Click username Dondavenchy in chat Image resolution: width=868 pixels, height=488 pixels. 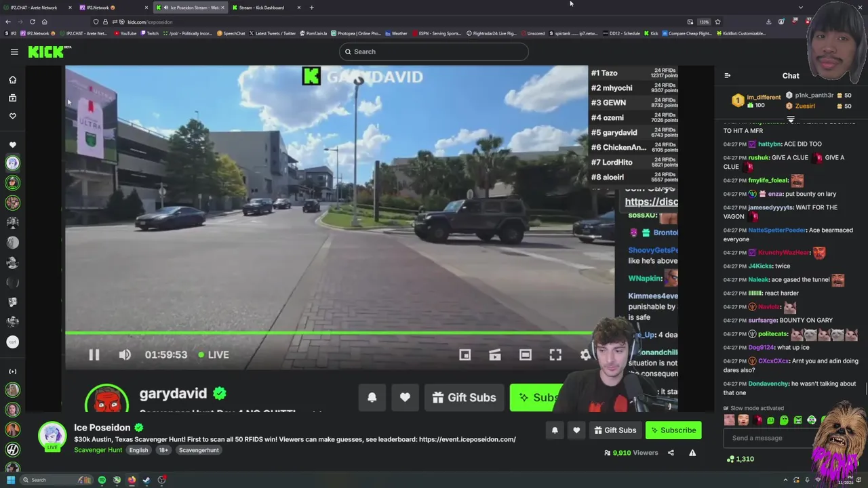(768, 384)
